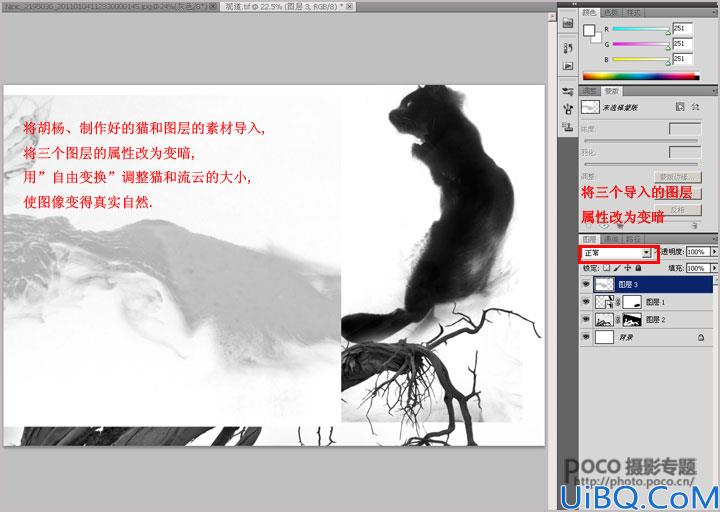Open the Color panel options menu
The height and width of the screenshot is (512, 720).
click(714, 12)
